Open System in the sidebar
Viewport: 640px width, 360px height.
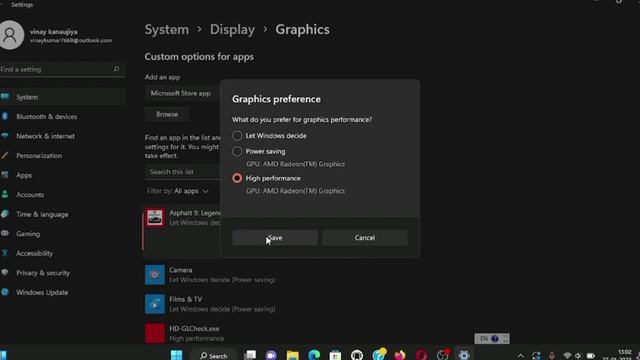point(62,97)
